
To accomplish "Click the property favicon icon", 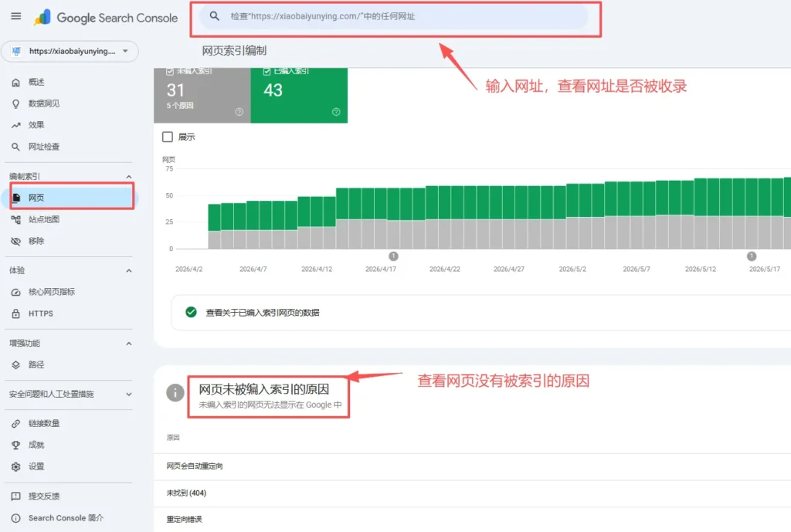I will click(x=17, y=51).
